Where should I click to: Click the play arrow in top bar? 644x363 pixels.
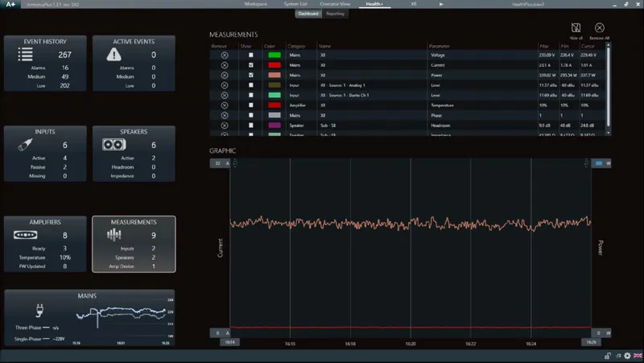tap(441, 4)
